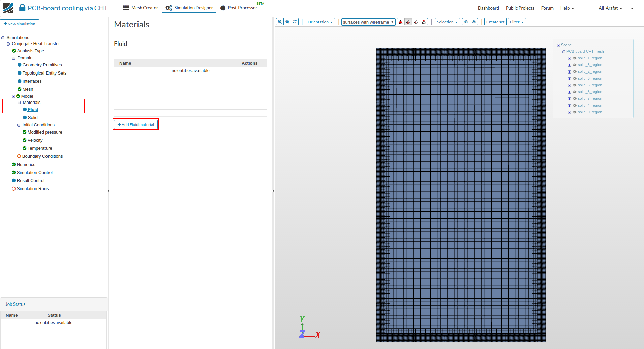644x349 pixels.
Task: Click the Solid blue dot icon
Action: pos(25,118)
